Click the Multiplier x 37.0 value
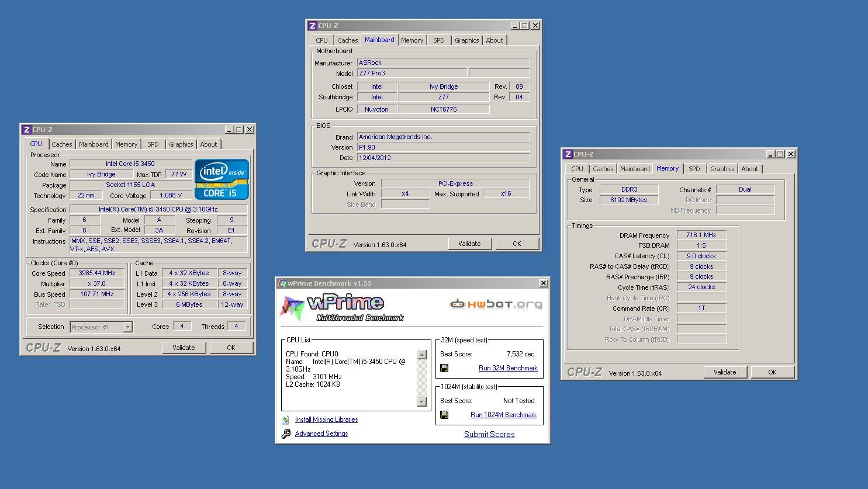Screen dimensions: 868x489 pyautogui.click(x=97, y=283)
